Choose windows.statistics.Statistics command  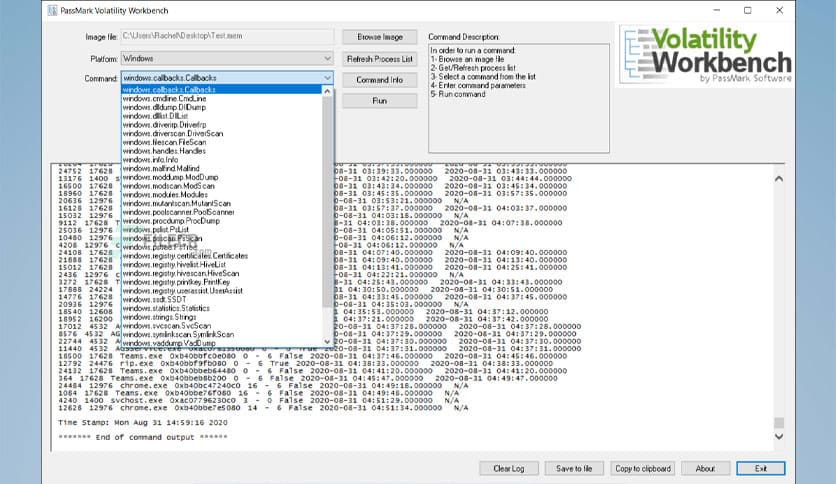pos(221,308)
